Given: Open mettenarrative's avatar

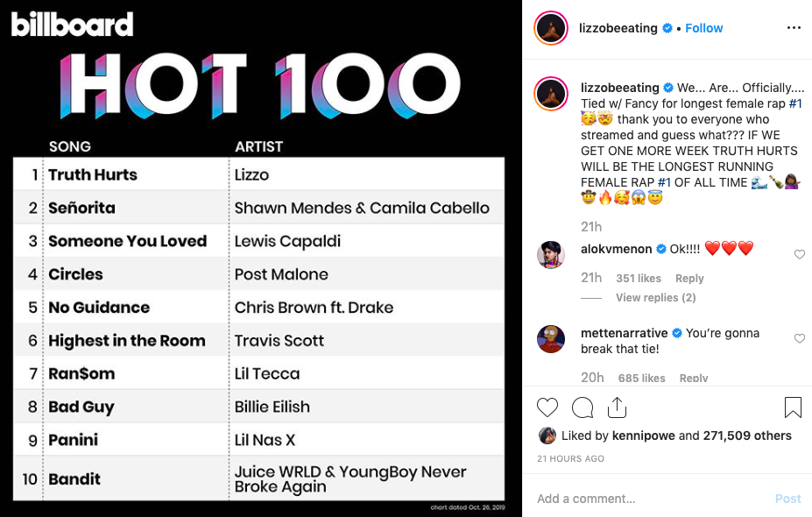Looking at the screenshot, I should [x=551, y=339].
